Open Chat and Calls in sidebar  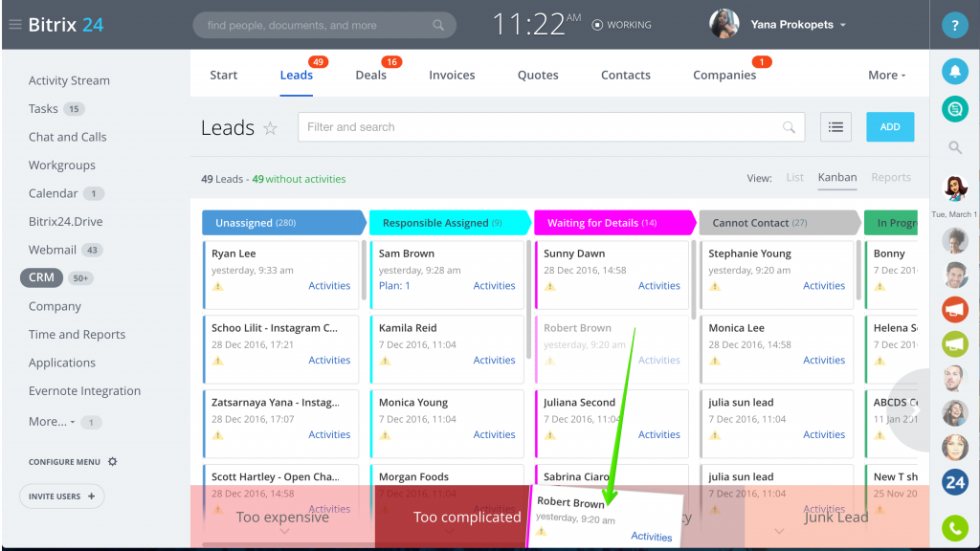(68, 137)
